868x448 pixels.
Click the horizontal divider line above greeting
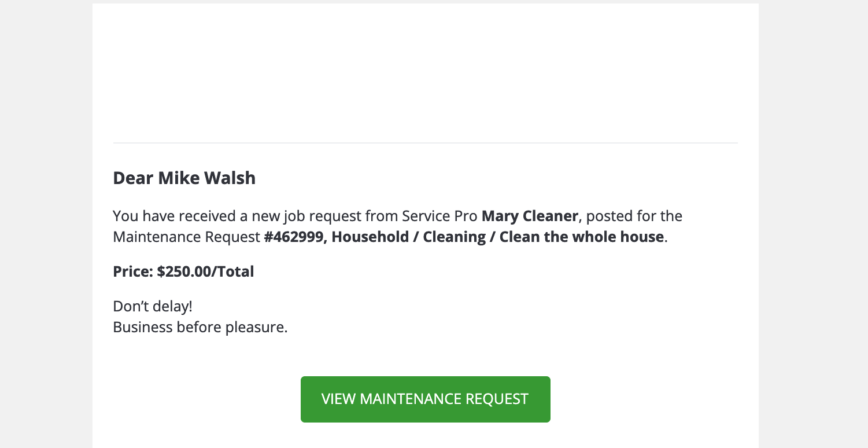coord(425,142)
